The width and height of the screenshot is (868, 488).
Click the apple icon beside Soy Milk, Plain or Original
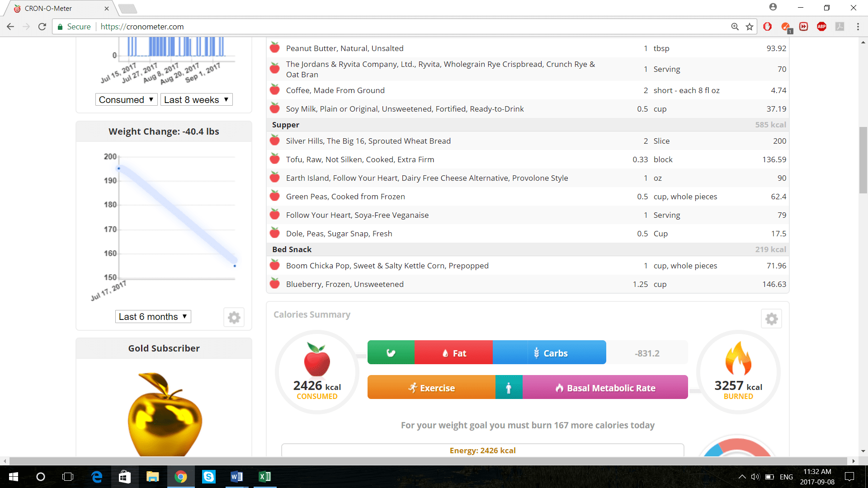click(274, 108)
